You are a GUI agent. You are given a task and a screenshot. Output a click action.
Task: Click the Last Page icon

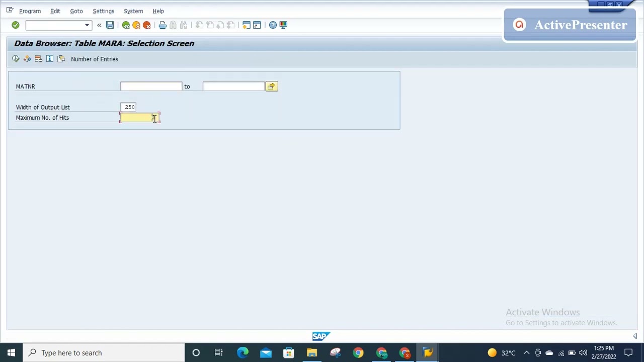tap(231, 25)
